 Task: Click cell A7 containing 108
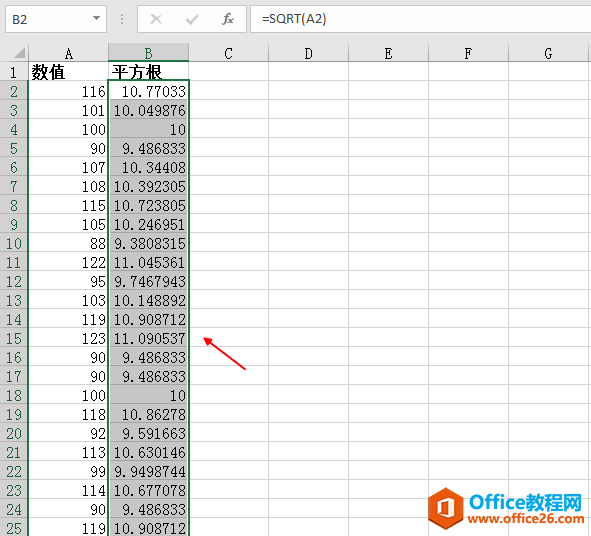click(x=68, y=186)
